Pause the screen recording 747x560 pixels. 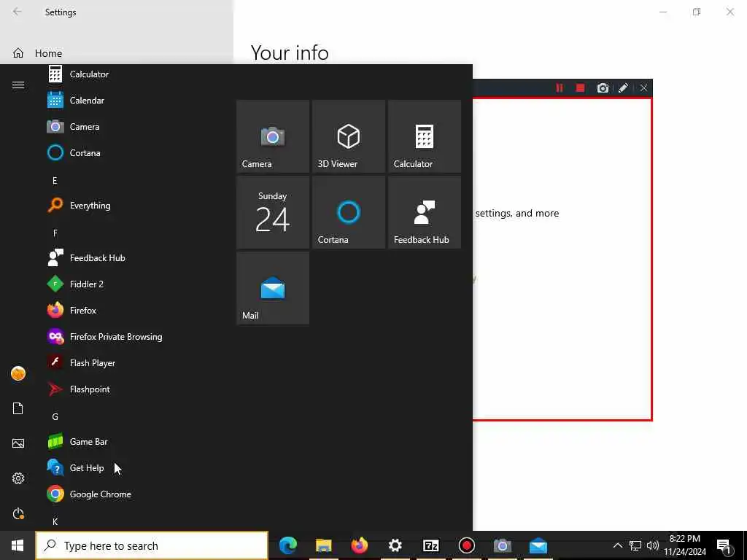(560, 88)
